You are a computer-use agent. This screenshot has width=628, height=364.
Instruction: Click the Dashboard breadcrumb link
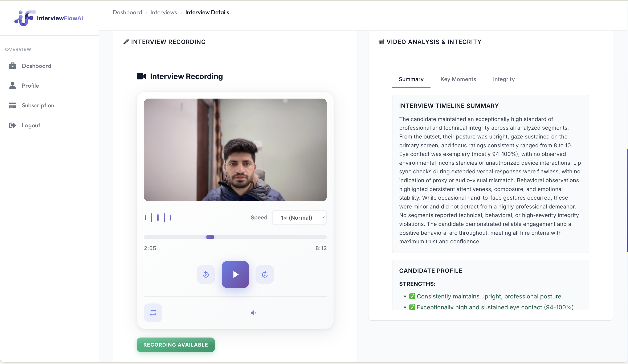(x=127, y=12)
